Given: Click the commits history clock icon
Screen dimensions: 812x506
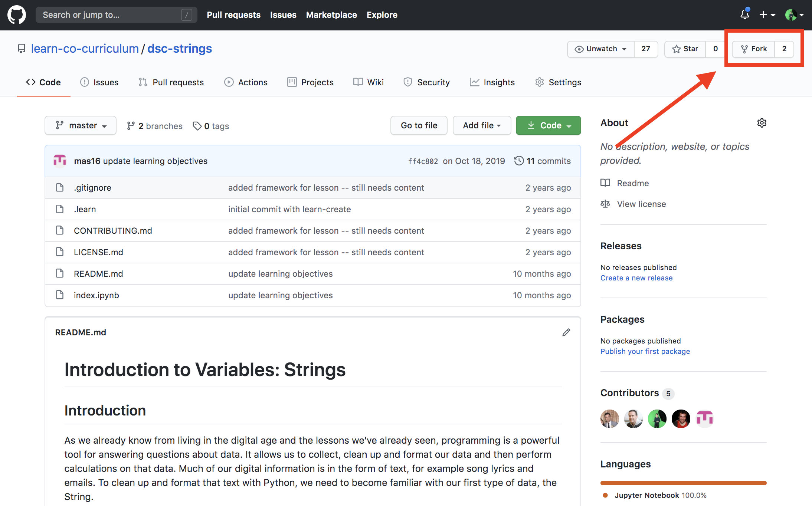Looking at the screenshot, I should (519, 161).
